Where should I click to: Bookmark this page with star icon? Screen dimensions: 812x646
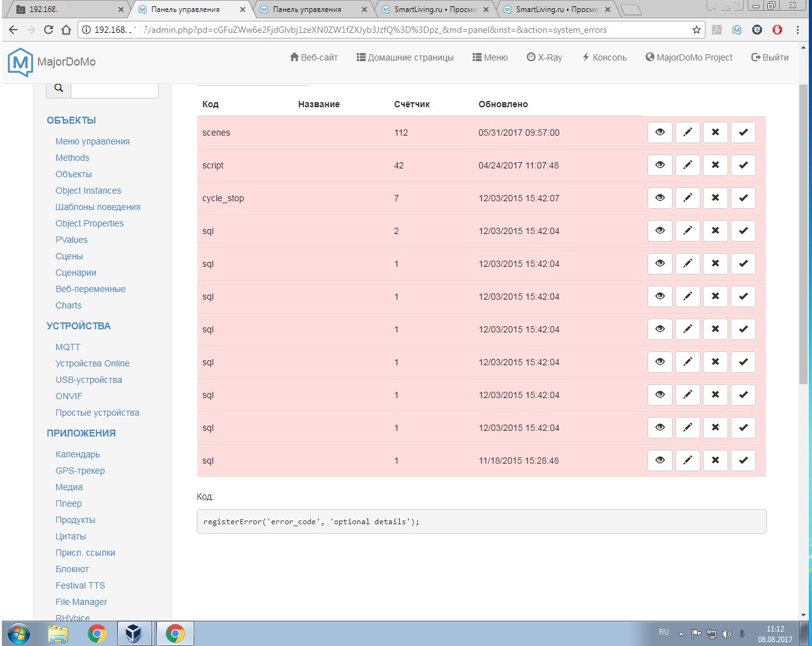[x=696, y=30]
